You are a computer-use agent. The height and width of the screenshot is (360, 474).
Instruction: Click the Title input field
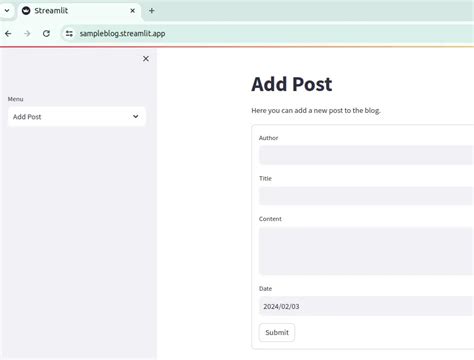pyautogui.click(x=366, y=196)
